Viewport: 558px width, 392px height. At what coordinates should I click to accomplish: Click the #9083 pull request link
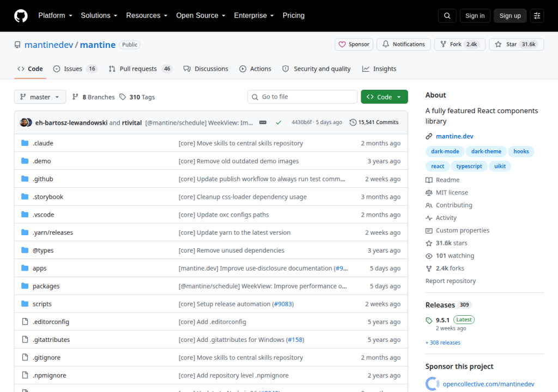click(x=283, y=304)
